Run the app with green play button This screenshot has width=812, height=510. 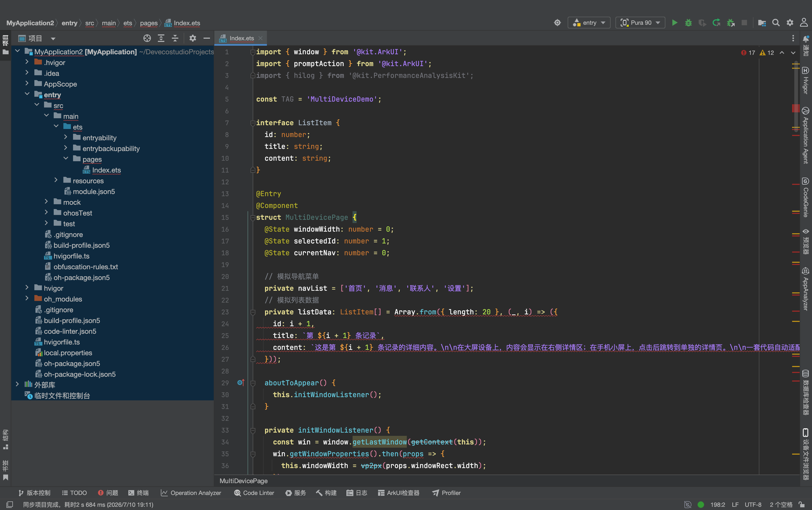(x=675, y=23)
